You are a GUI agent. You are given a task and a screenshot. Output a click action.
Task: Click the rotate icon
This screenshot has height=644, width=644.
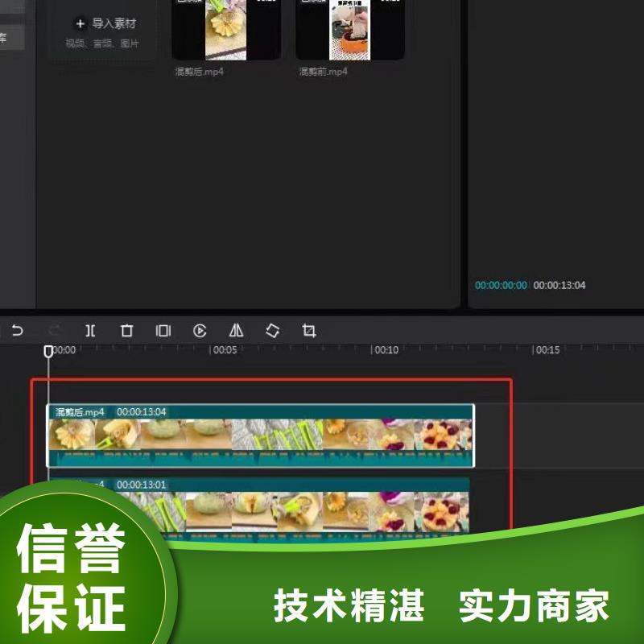click(x=273, y=331)
